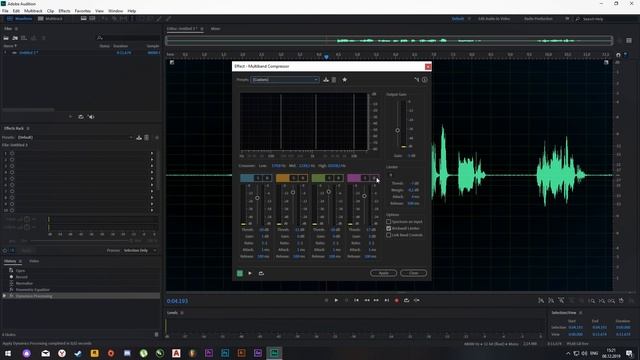640x360 pixels.
Task: Open the File menu
Action: [x=5, y=11]
